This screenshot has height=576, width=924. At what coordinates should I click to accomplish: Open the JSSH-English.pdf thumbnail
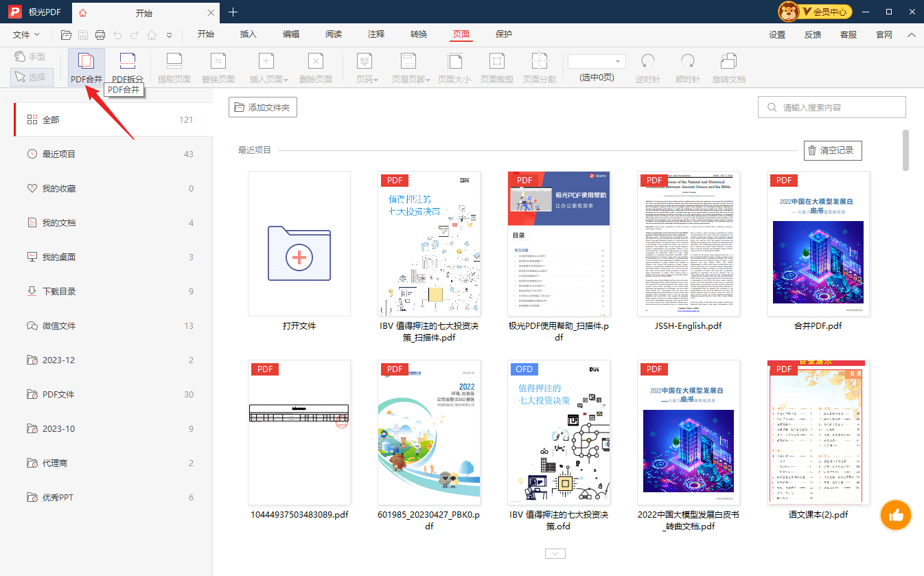coord(689,244)
